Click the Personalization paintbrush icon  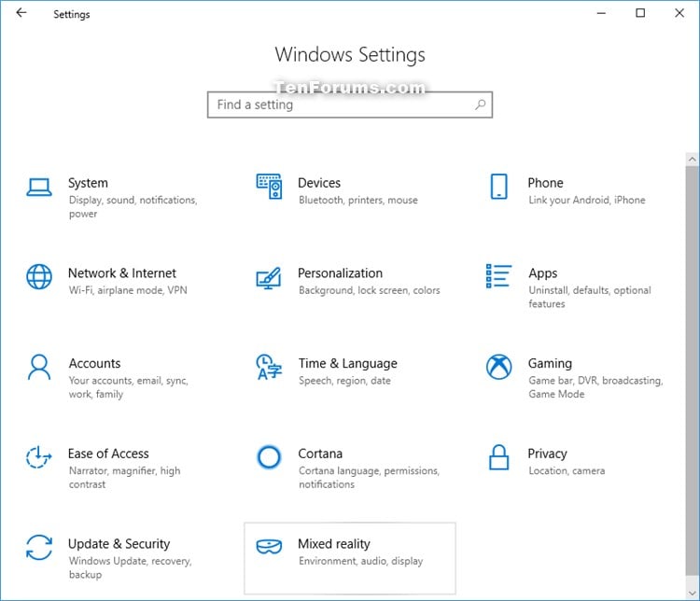[269, 278]
